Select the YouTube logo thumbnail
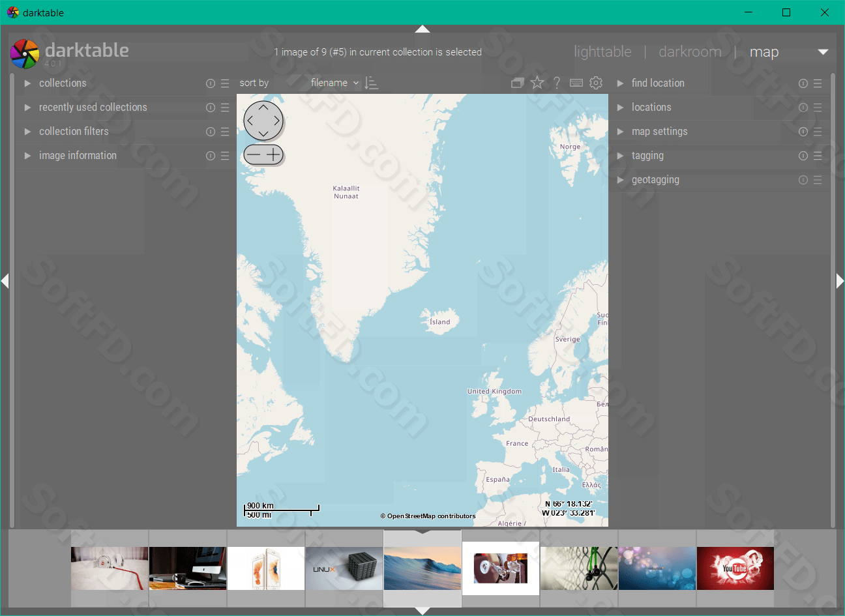845x616 pixels. pyautogui.click(x=735, y=568)
